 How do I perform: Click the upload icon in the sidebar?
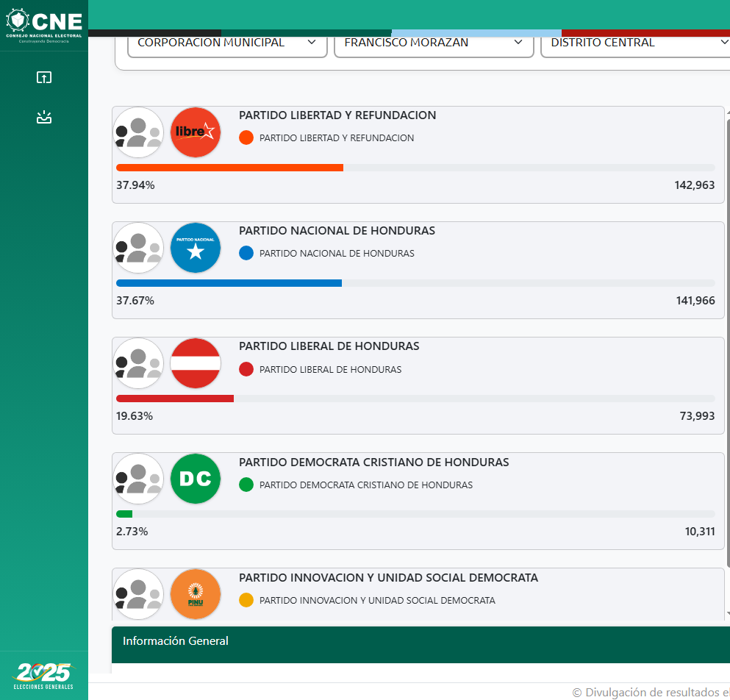click(x=44, y=77)
